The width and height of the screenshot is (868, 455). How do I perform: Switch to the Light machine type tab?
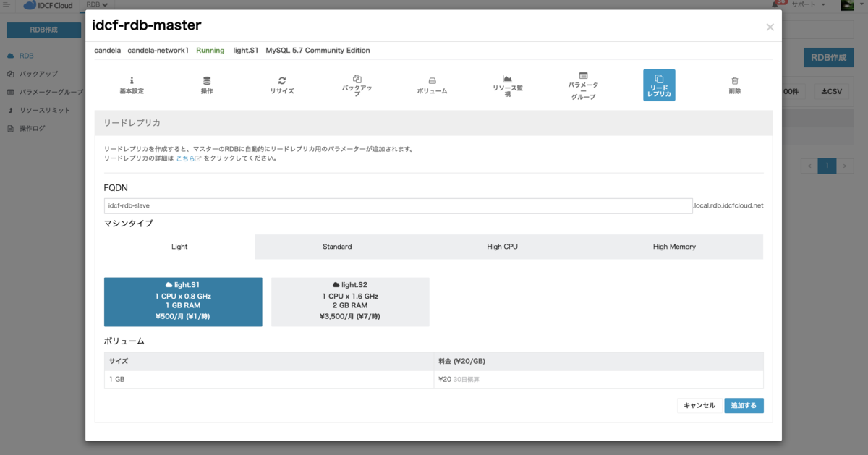[179, 247]
